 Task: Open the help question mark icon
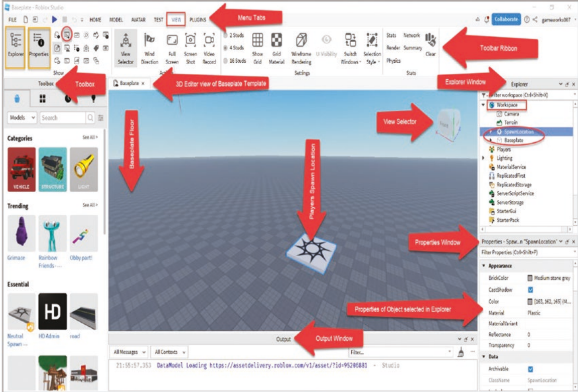coord(527,20)
